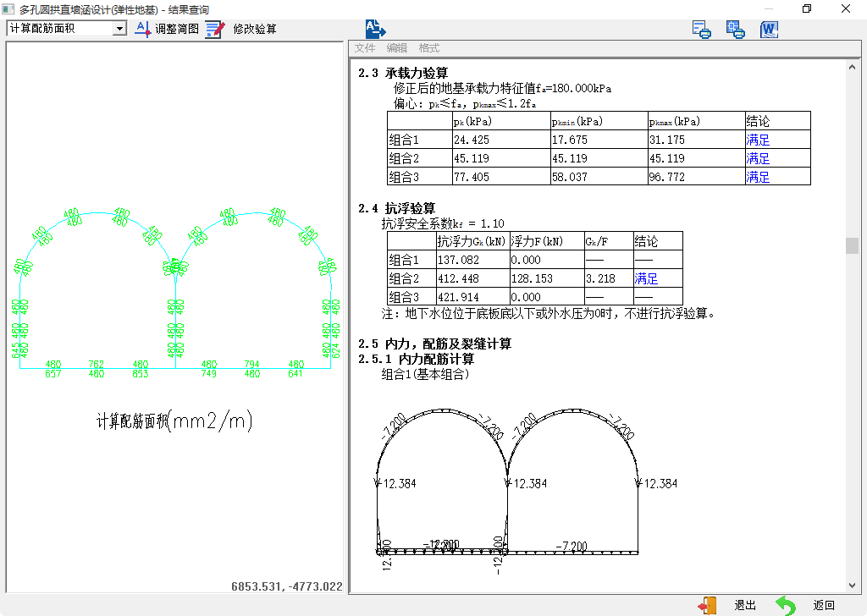Image resolution: width=867 pixels, height=616 pixels.
Task: Click the cell value 17.675
Action: point(570,140)
